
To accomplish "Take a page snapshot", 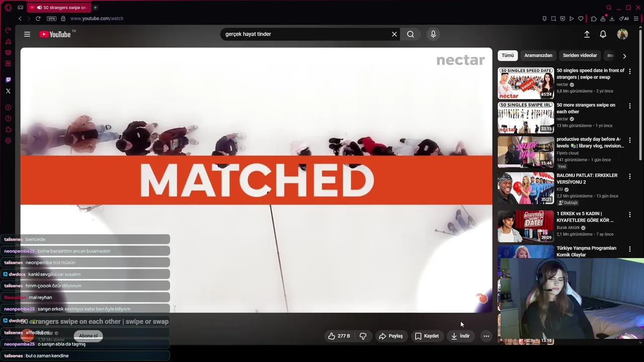I will coord(553,19).
